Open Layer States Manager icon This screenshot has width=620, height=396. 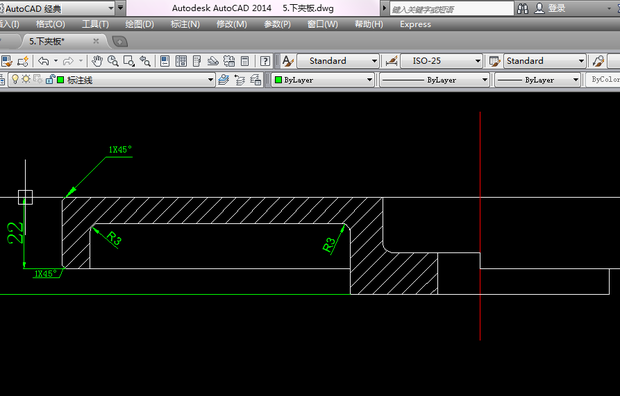[x=256, y=80]
